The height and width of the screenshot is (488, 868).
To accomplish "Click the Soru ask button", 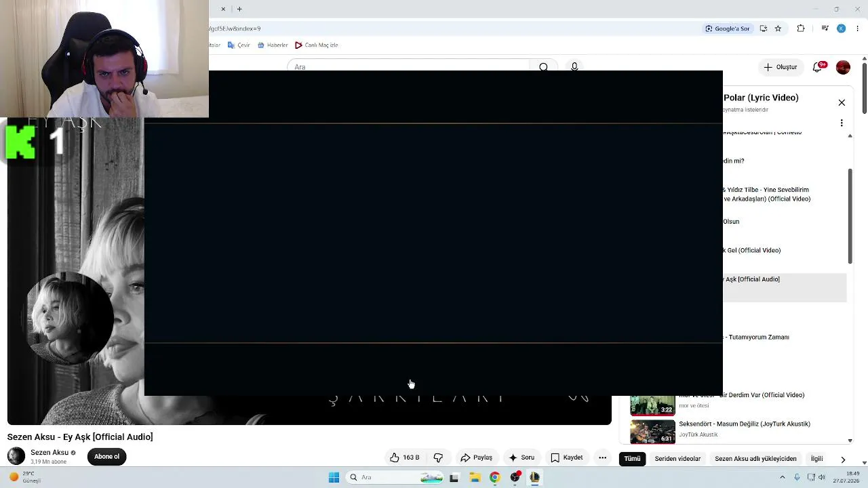I will coord(521,457).
